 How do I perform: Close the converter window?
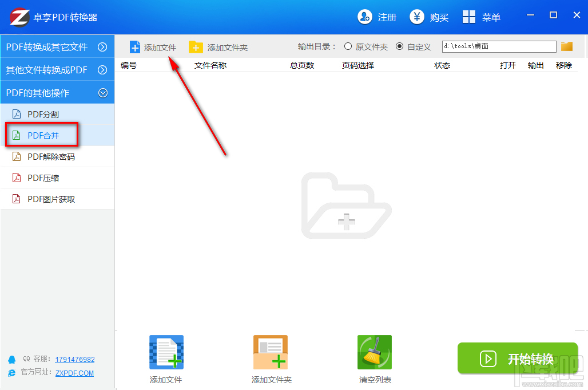tap(577, 15)
